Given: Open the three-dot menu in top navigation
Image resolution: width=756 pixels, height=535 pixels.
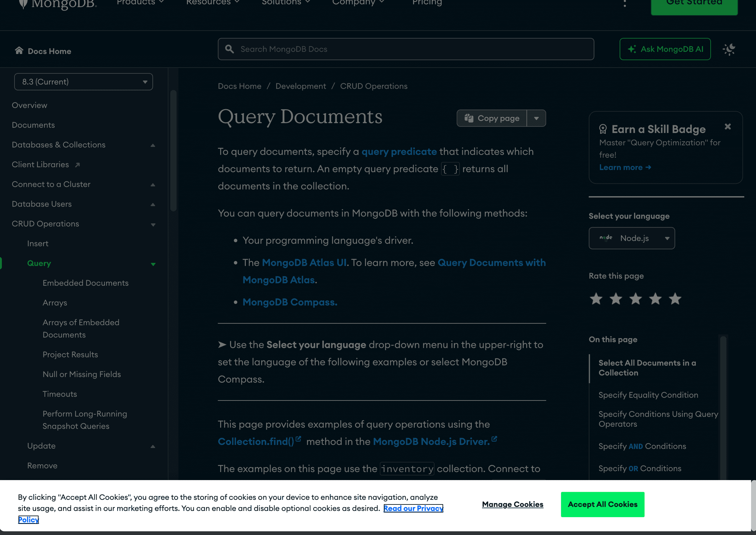Looking at the screenshot, I should coord(625,3).
